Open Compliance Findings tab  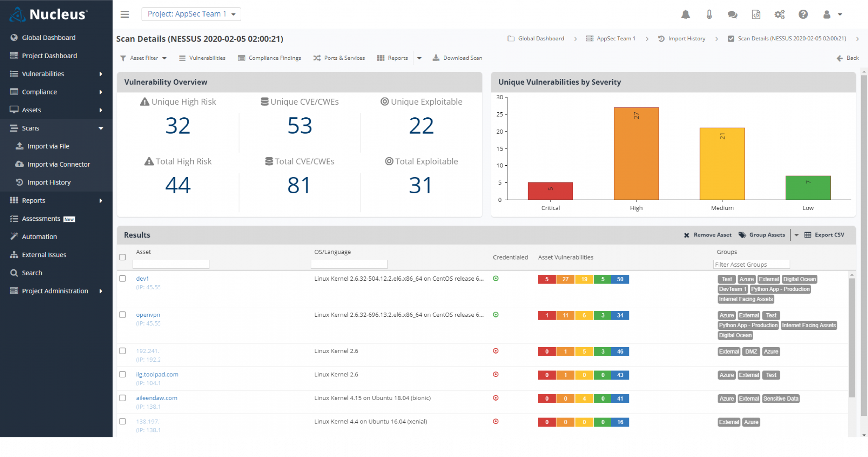(x=270, y=58)
